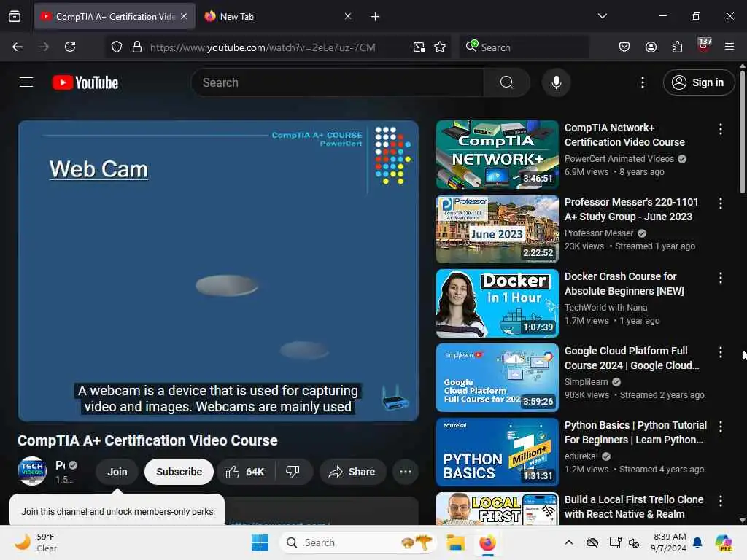Open Windows Start menu
Viewport: 747px width, 560px height.
[x=260, y=542]
